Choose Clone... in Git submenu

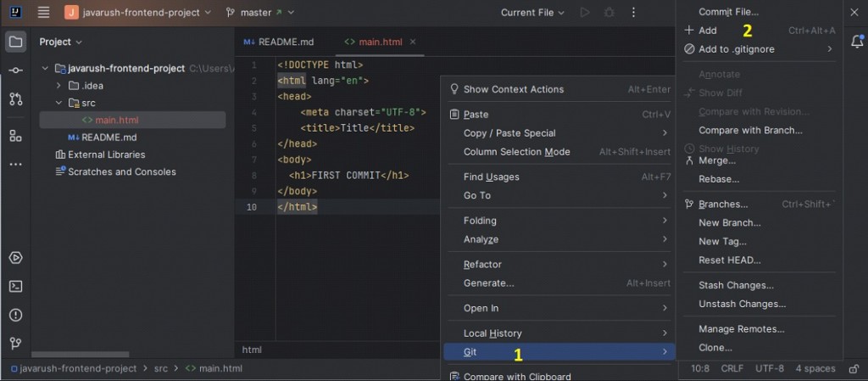759,348
